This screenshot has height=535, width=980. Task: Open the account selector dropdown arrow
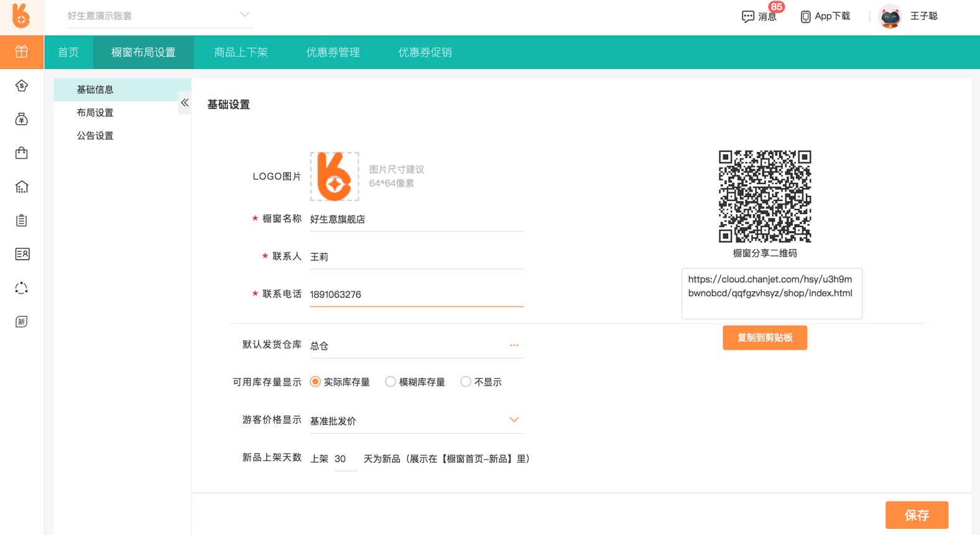point(244,14)
